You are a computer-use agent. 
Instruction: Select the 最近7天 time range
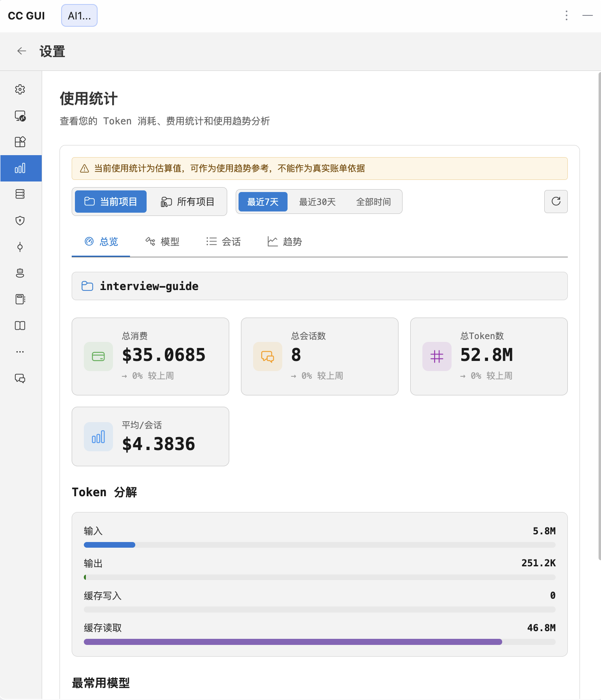pyautogui.click(x=263, y=202)
